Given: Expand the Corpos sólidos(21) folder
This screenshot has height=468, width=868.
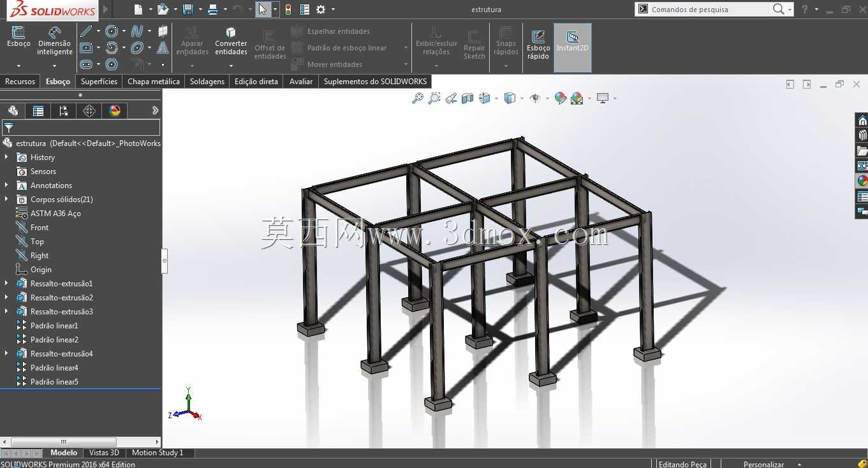Looking at the screenshot, I should point(6,200).
